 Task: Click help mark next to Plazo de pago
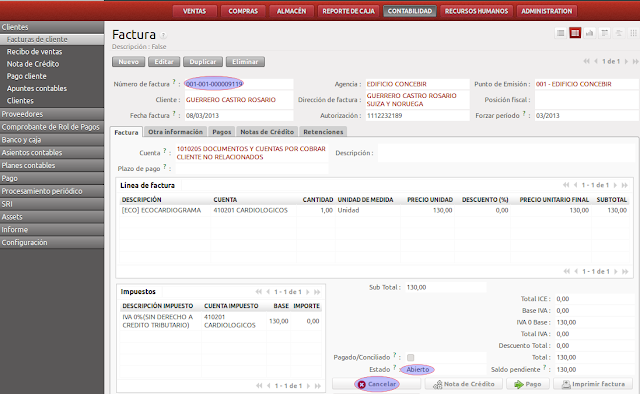point(165,166)
